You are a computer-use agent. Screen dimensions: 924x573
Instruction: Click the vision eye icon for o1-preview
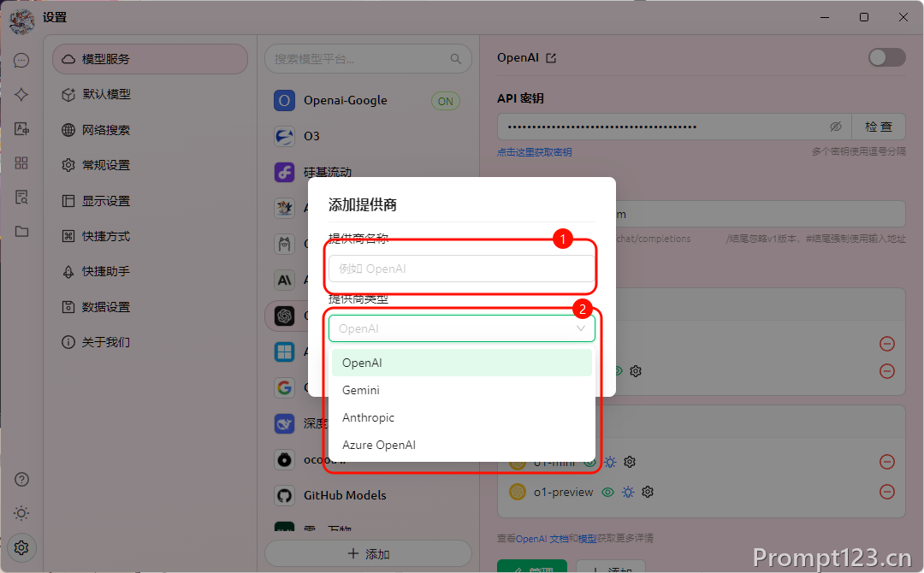(607, 492)
